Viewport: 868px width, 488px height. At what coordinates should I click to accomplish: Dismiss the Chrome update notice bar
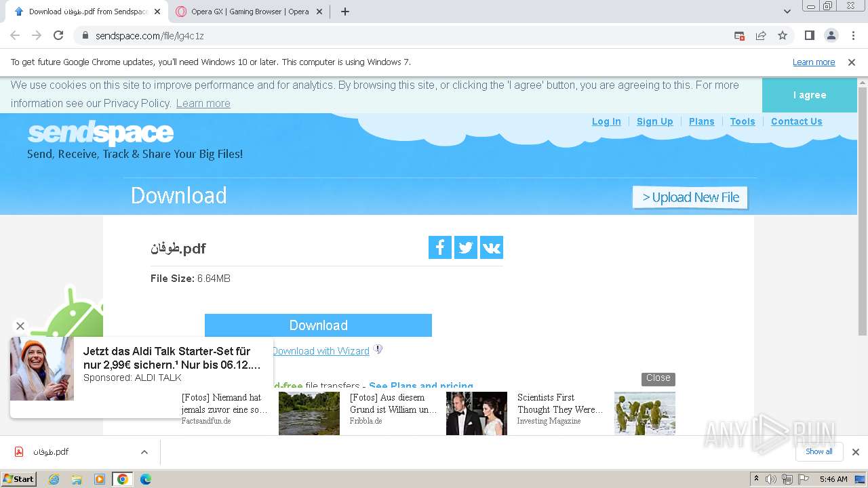coord(852,62)
